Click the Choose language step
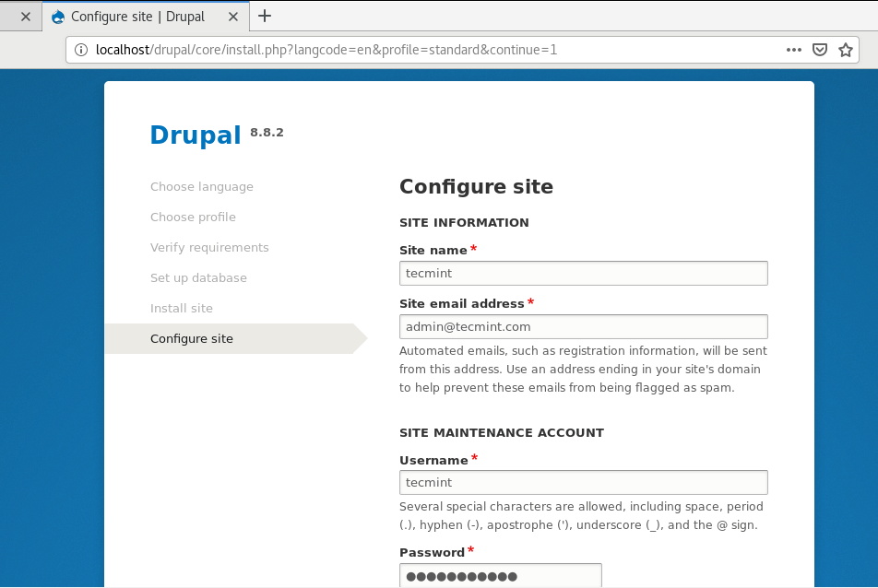 202,187
